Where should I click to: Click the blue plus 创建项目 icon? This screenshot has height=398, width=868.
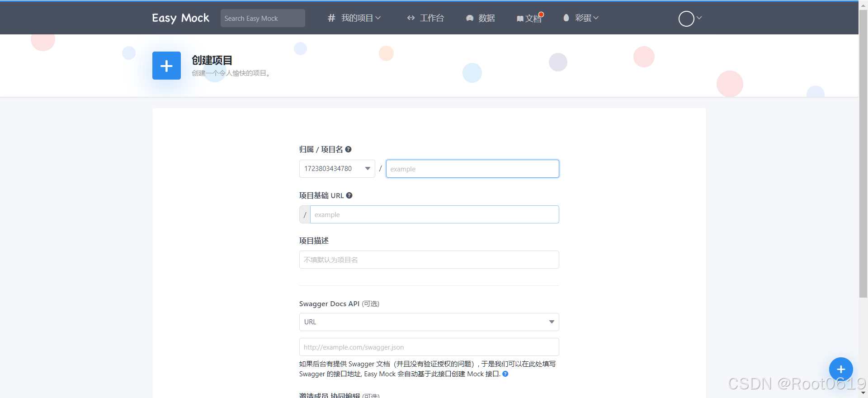pos(166,66)
